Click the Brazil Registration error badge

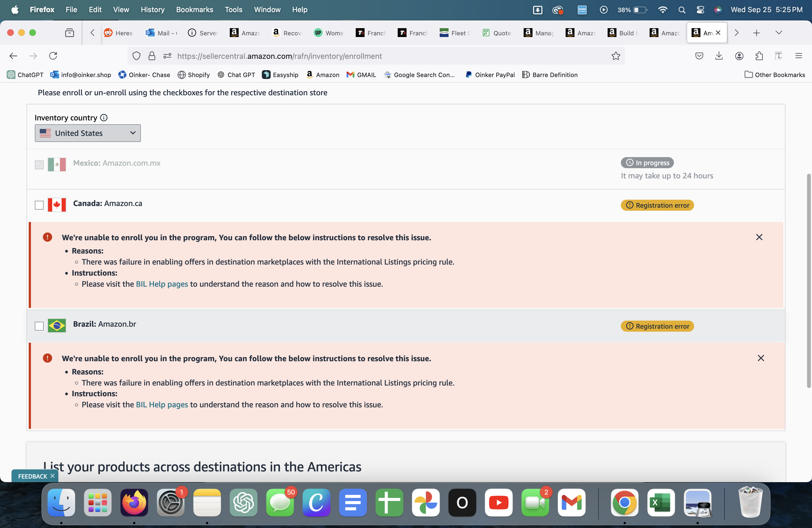click(x=657, y=326)
